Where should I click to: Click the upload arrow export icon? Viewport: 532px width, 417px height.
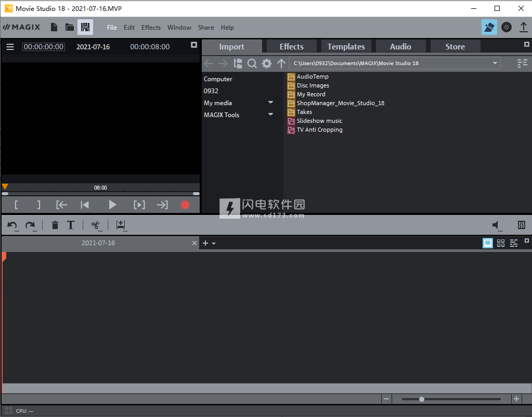coord(524,27)
